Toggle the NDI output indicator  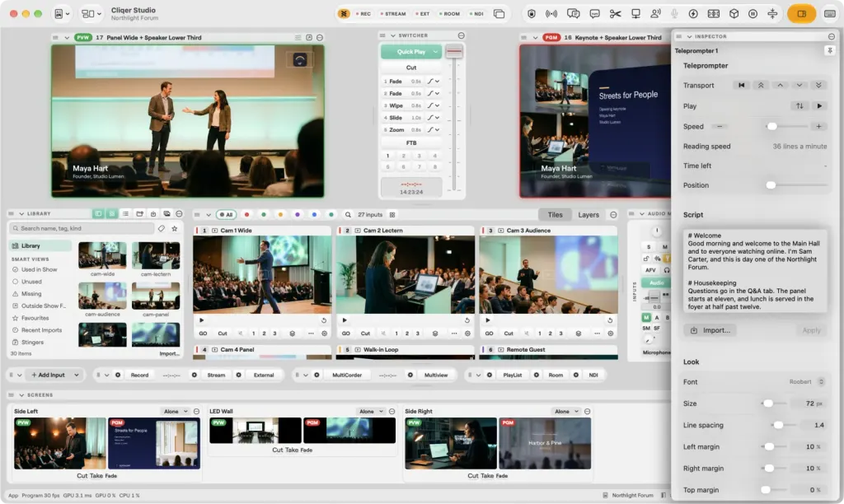click(x=476, y=14)
